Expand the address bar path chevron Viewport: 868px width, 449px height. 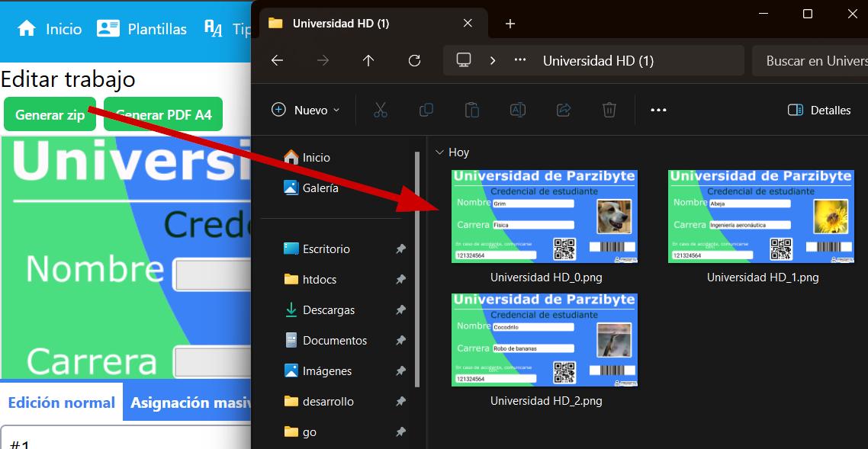click(x=493, y=60)
